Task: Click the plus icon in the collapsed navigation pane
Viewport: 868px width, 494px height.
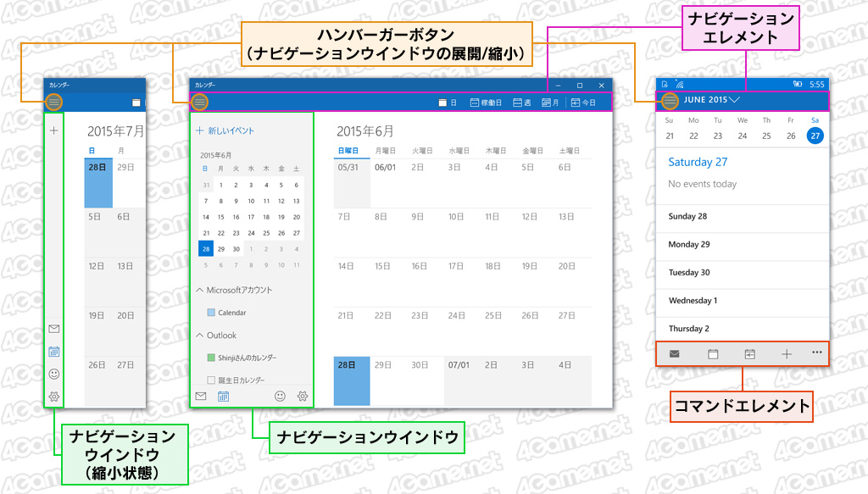Action: click(54, 130)
